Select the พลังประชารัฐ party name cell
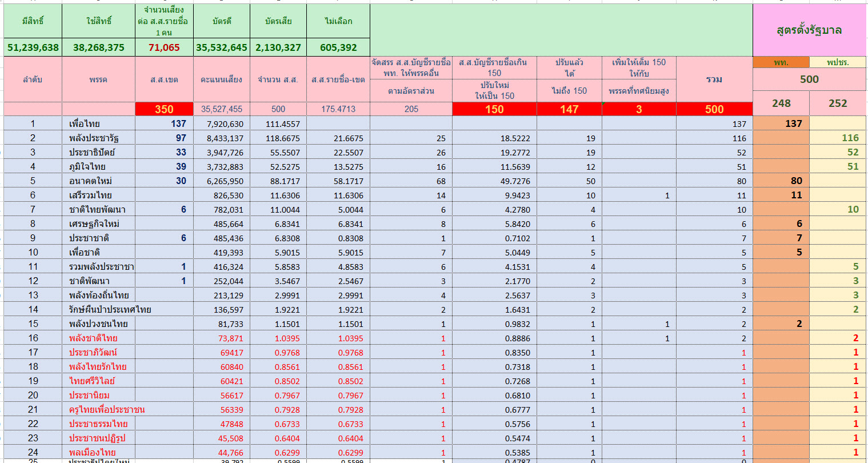Screen dimensions: 868x463 point(98,138)
